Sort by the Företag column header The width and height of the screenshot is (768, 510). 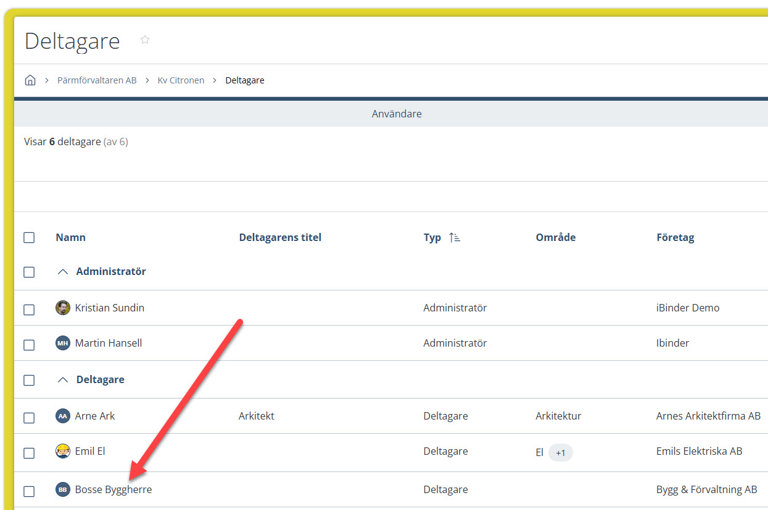coord(675,238)
